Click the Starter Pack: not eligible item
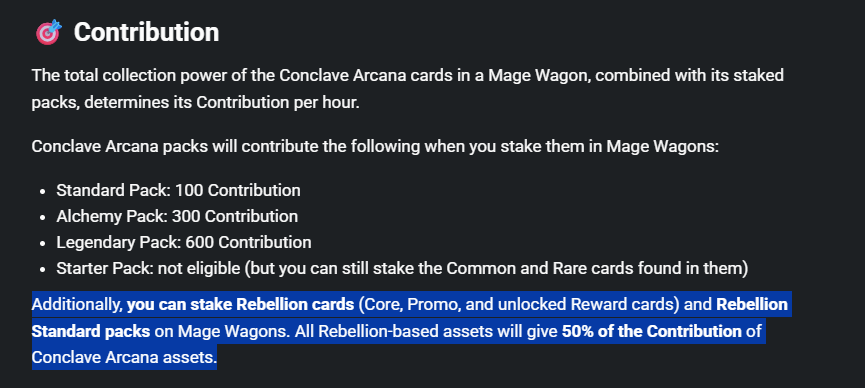This screenshot has width=865, height=388. (x=402, y=269)
